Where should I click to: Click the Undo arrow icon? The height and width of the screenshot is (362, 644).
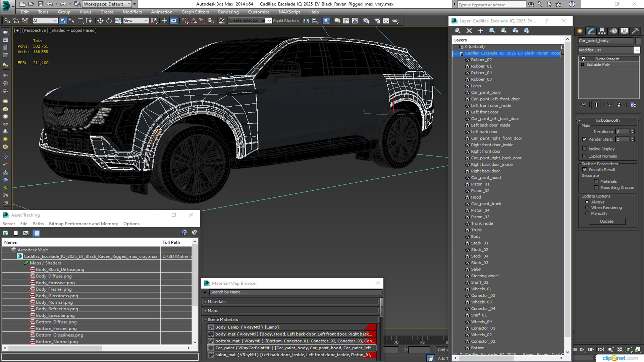pyautogui.click(x=50, y=4)
